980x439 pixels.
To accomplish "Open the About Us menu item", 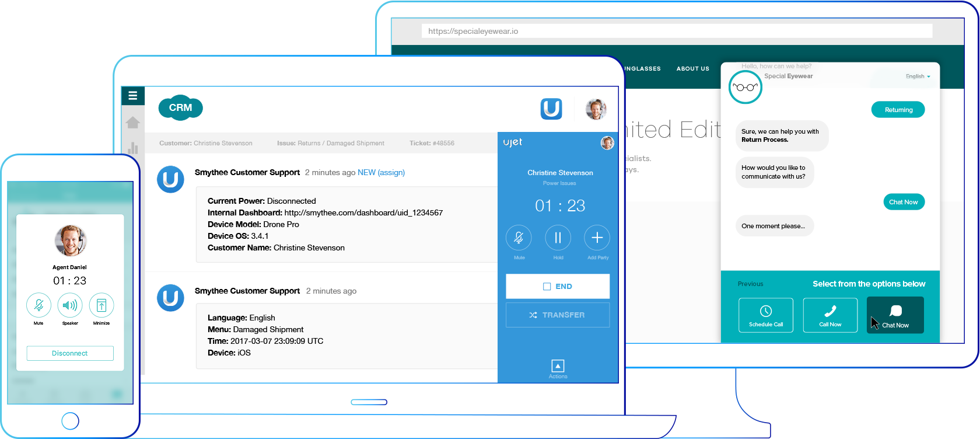I will point(692,69).
